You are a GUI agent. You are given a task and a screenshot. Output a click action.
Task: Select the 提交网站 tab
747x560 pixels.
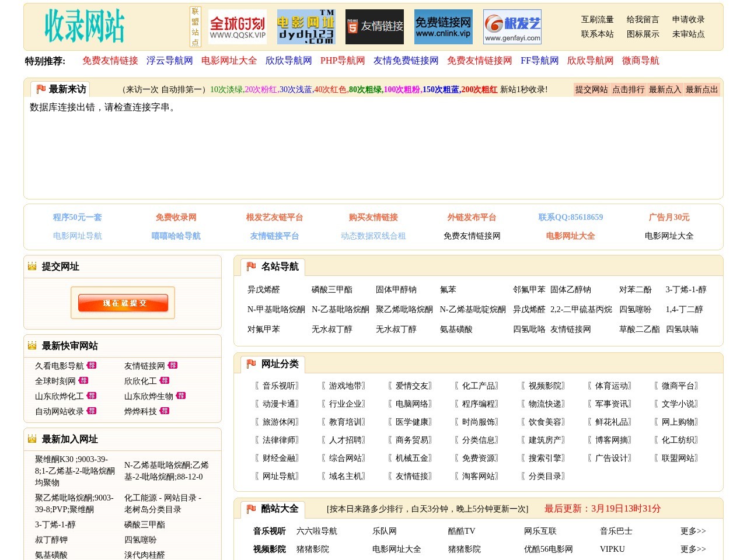coord(592,89)
